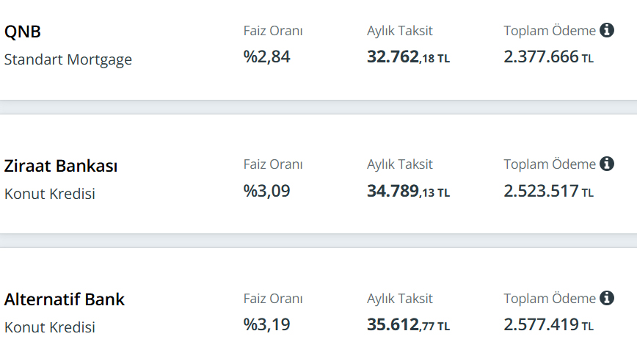Screen dimensions: 637x364
Task: Click the 34.789,13 TL monthly installment
Action: 408,192
